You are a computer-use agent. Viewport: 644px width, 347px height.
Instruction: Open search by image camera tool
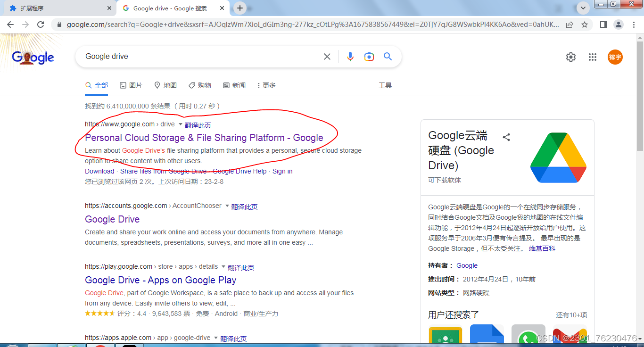pyautogui.click(x=369, y=56)
